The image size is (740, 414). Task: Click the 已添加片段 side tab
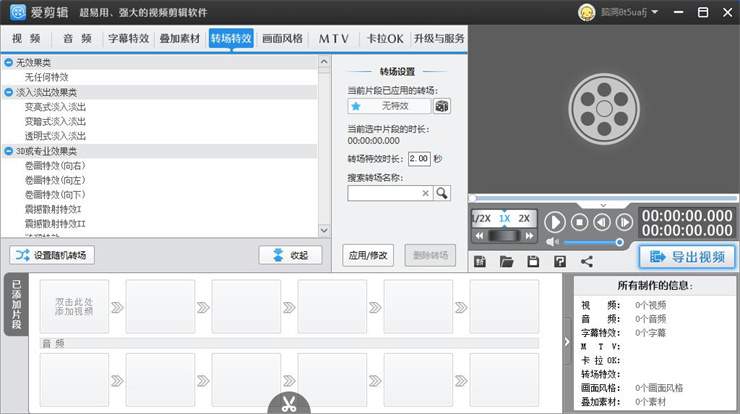17,304
